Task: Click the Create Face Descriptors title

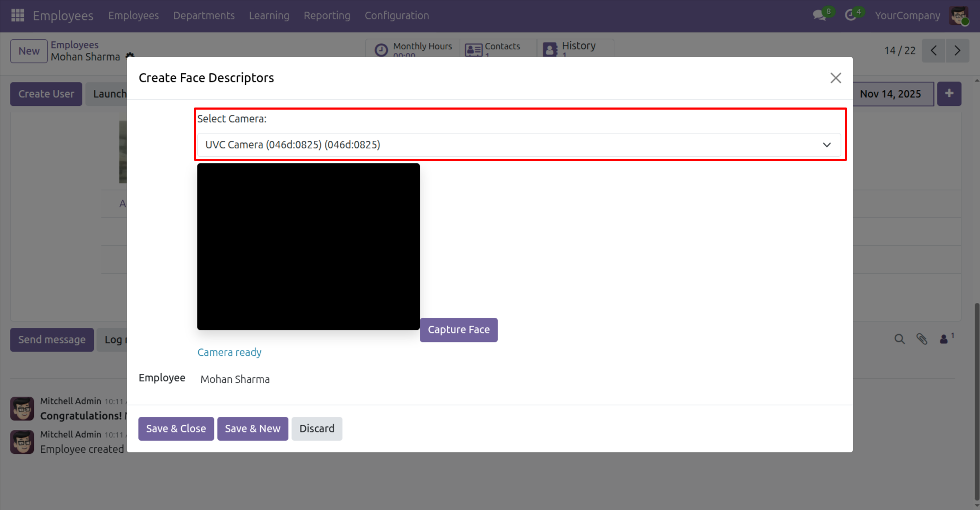Action: [x=206, y=78]
